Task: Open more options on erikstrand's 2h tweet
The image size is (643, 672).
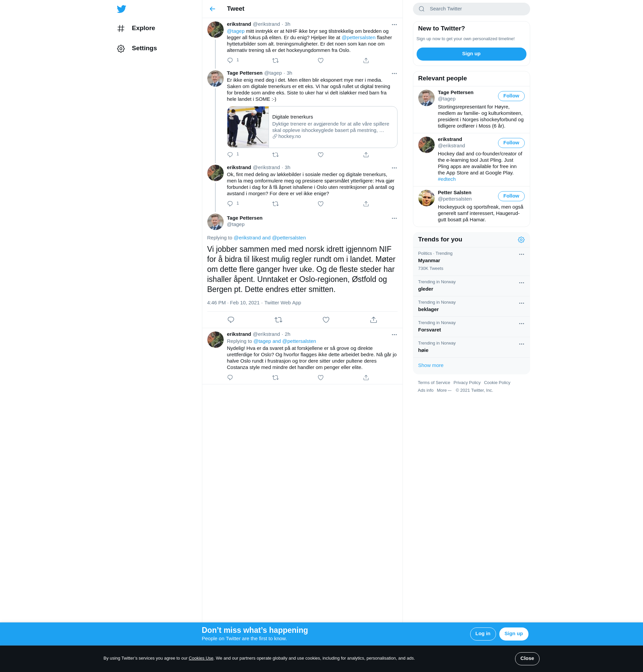Action: (x=394, y=334)
